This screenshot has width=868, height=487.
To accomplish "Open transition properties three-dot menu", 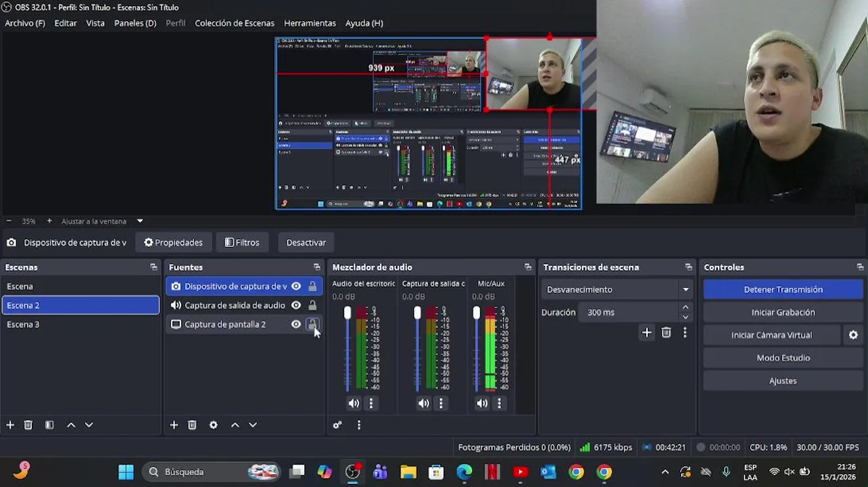I will click(x=685, y=332).
